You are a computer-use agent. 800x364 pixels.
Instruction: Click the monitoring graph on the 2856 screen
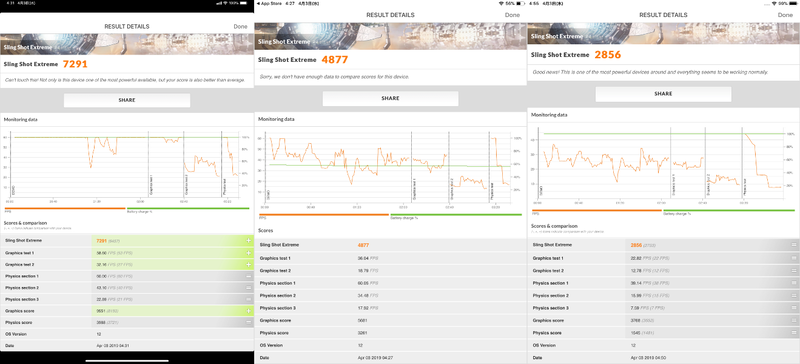coord(663,166)
